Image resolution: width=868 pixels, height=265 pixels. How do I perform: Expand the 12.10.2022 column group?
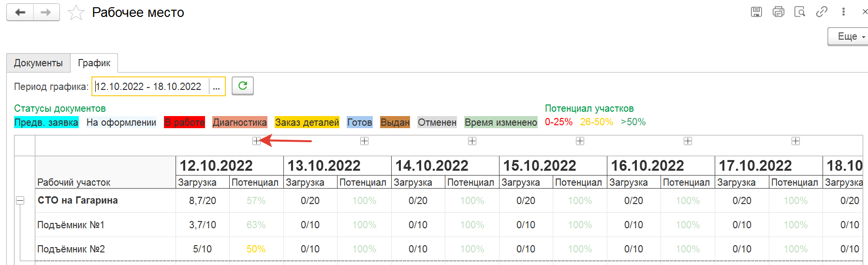(x=256, y=141)
